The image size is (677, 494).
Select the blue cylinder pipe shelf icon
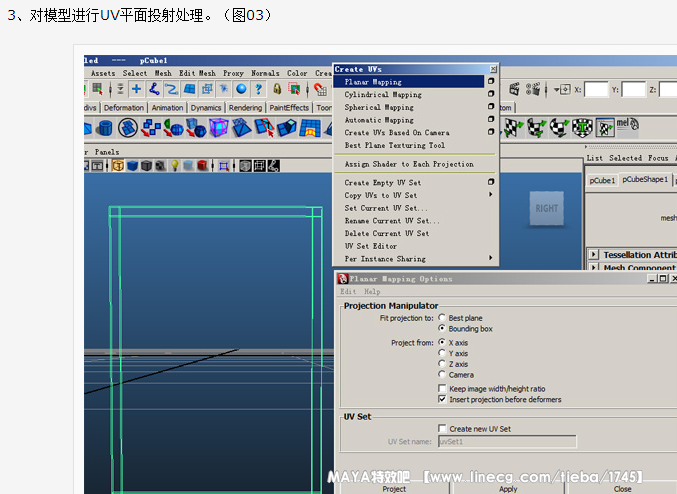point(105,128)
